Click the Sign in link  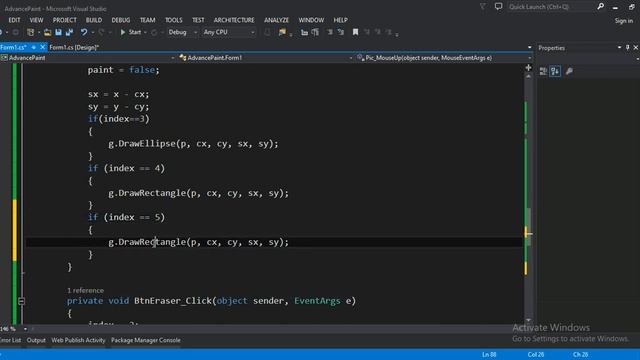point(624,21)
